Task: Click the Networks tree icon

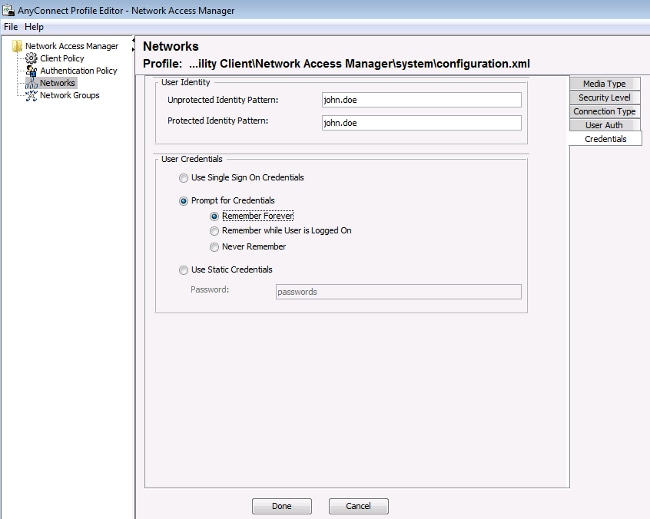Action: click(x=31, y=84)
